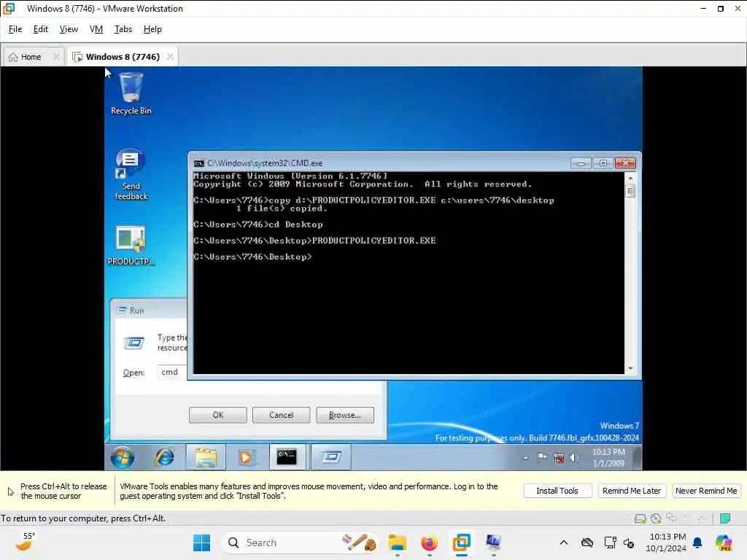
Task: Click Install Tools button
Action: 557,491
